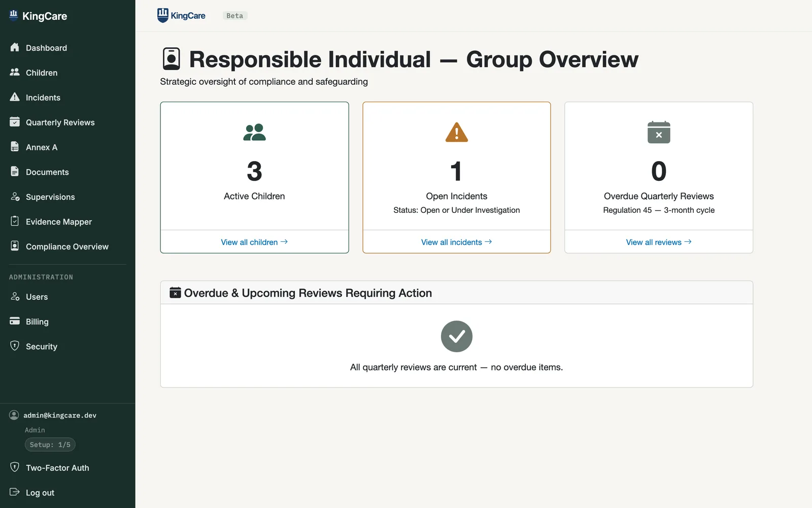Click 'Strategic oversight of compliance and safeguarding' subtitle
Screen dimensions: 812x508
264,81
